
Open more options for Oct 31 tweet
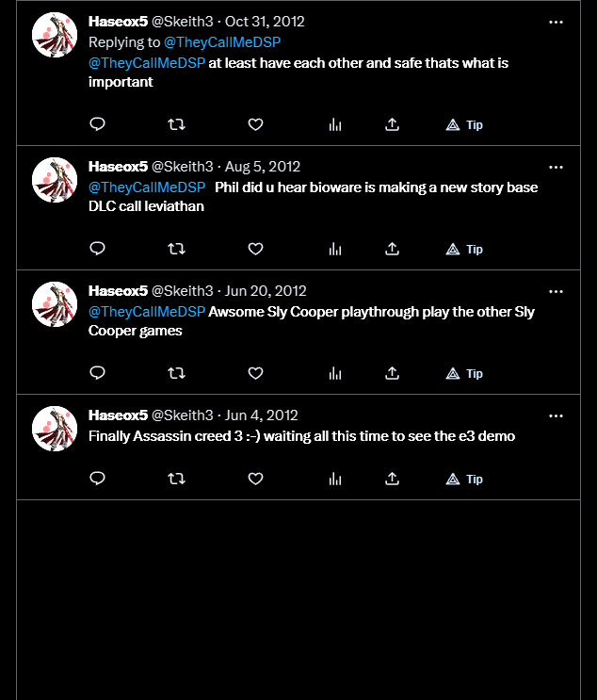click(x=556, y=22)
